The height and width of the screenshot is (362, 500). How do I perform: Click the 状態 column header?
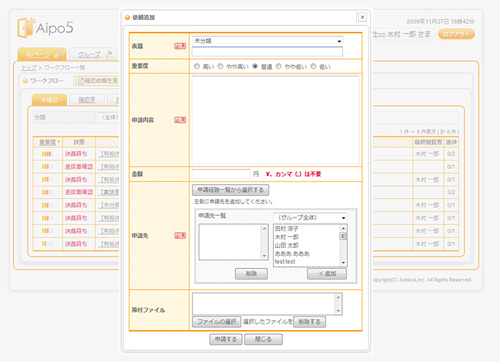click(79, 142)
